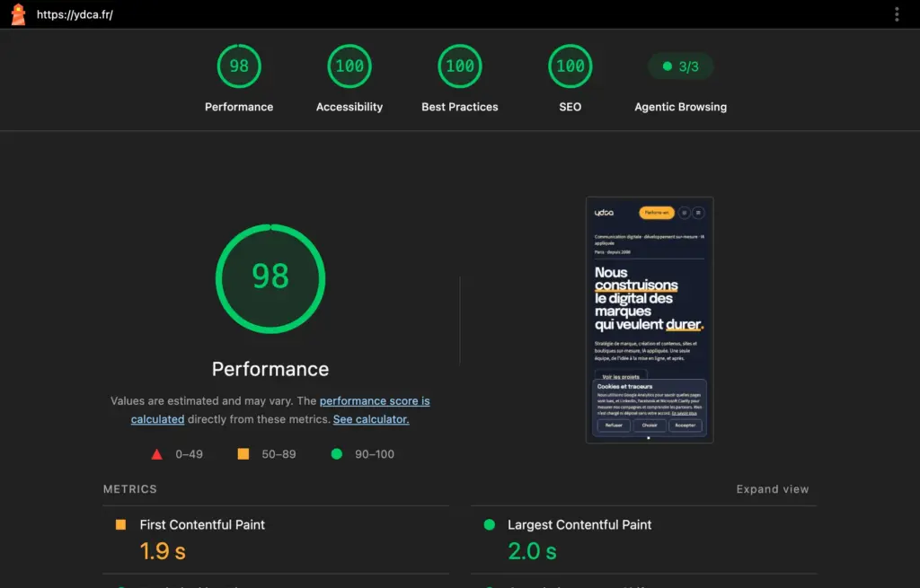The width and height of the screenshot is (920, 588).
Task: Click the 90–100 legend range text
Action: 375,454
